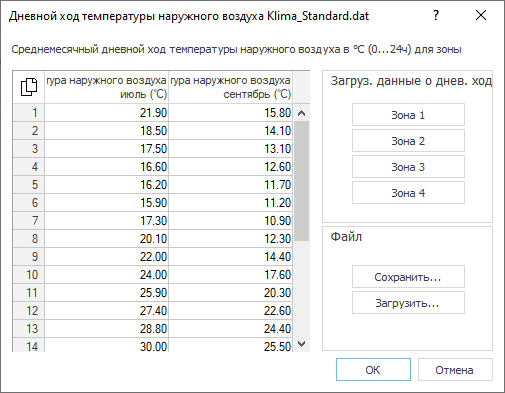Image resolution: width=505 pixels, height=393 pixels.
Task: Click July cell with value 22.00
Action: click(x=107, y=257)
